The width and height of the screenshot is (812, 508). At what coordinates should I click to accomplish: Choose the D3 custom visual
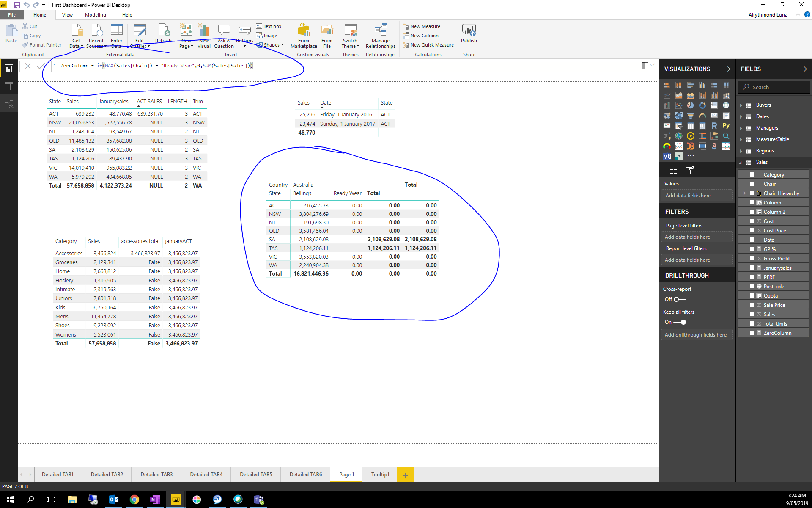click(690, 146)
